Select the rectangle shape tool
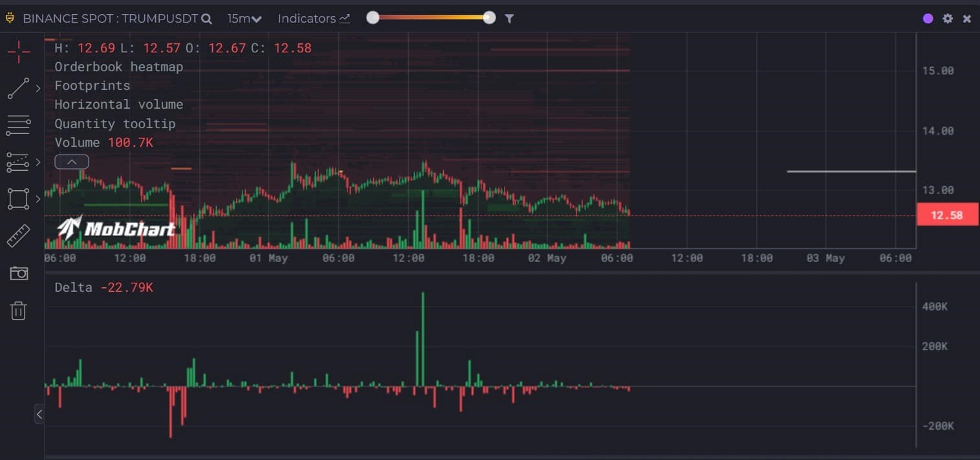This screenshot has height=460, width=980. (x=18, y=199)
